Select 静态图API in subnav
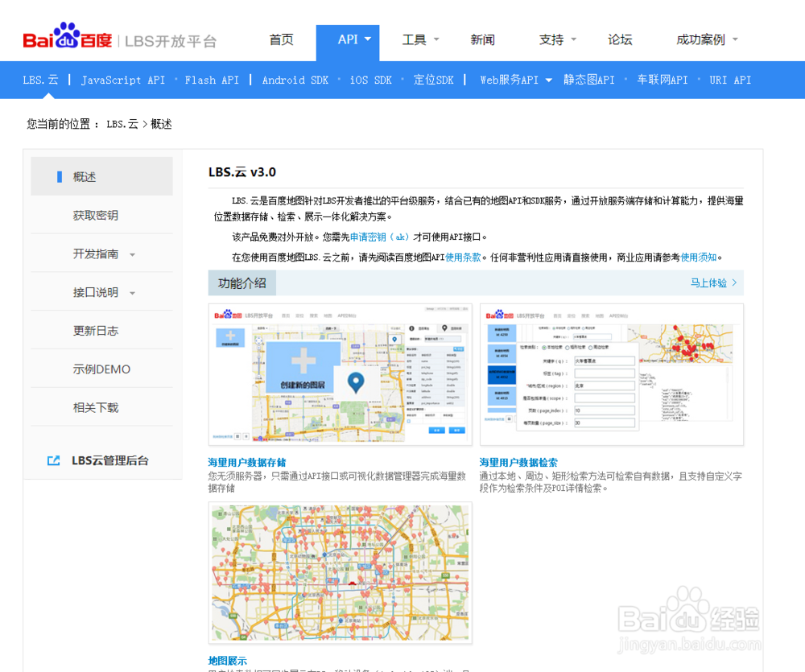Screen dimensions: 805x672 589,80
